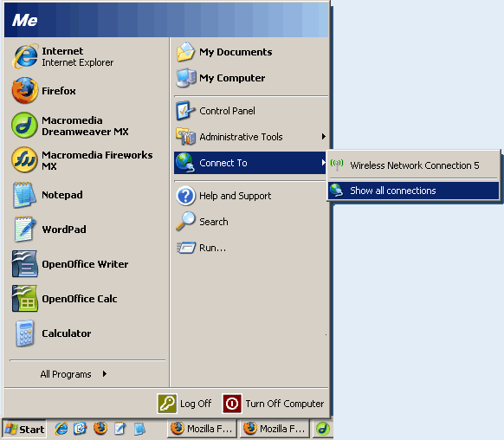
Task: Click Show all connections globe icon
Action: click(337, 191)
